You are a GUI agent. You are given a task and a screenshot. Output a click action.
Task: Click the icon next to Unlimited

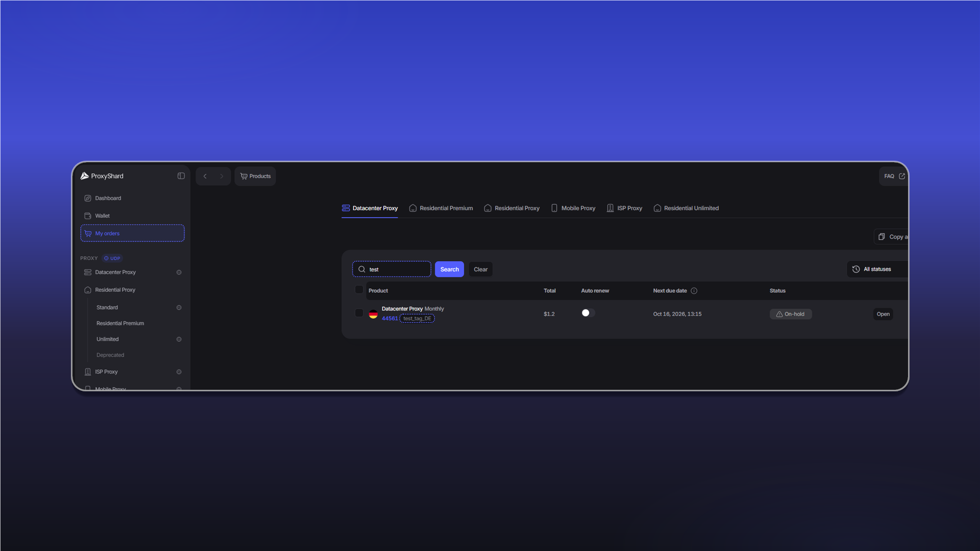pos(179,339)
